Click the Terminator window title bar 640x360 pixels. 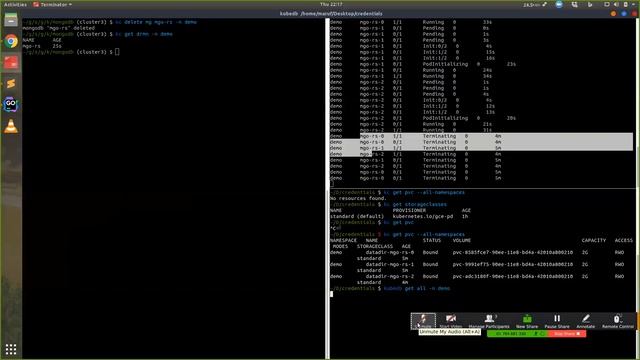pos(331,13)
